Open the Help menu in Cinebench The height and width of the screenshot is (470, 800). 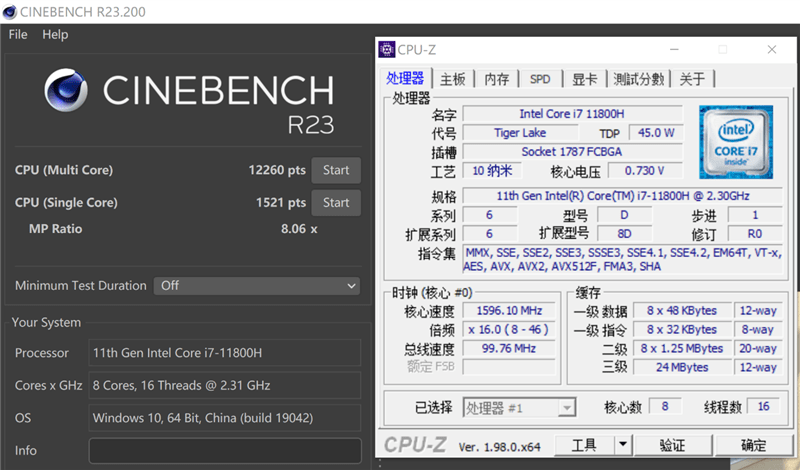pyautogui.click(x=55, y=35)
